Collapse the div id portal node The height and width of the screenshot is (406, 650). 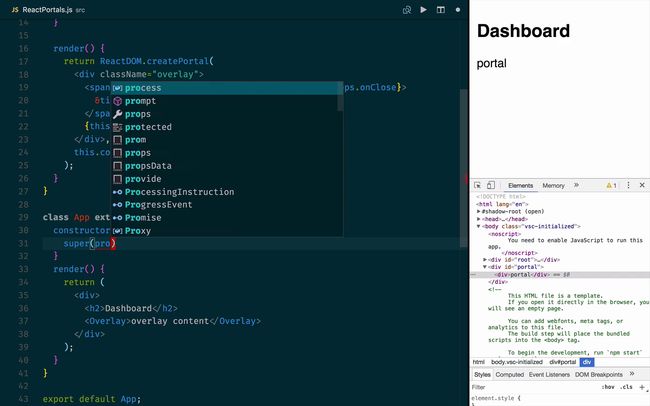coord(485,267)
